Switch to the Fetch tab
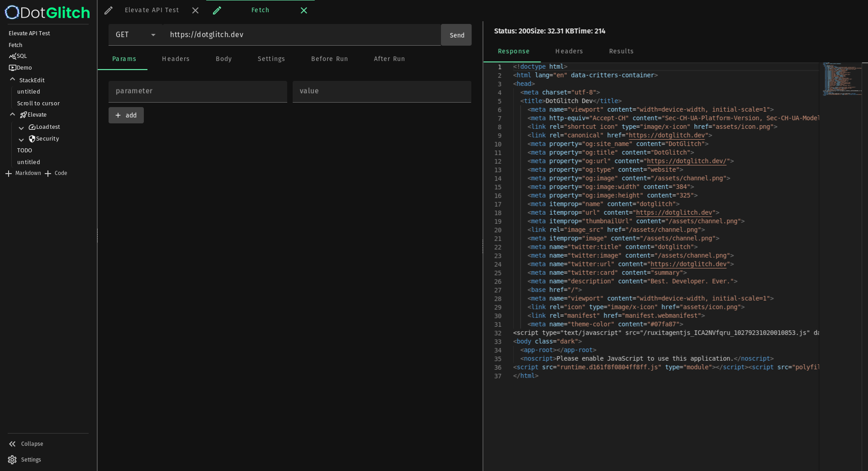The width and height of the screenshot is (868, 471). click(x=260, y=10)
